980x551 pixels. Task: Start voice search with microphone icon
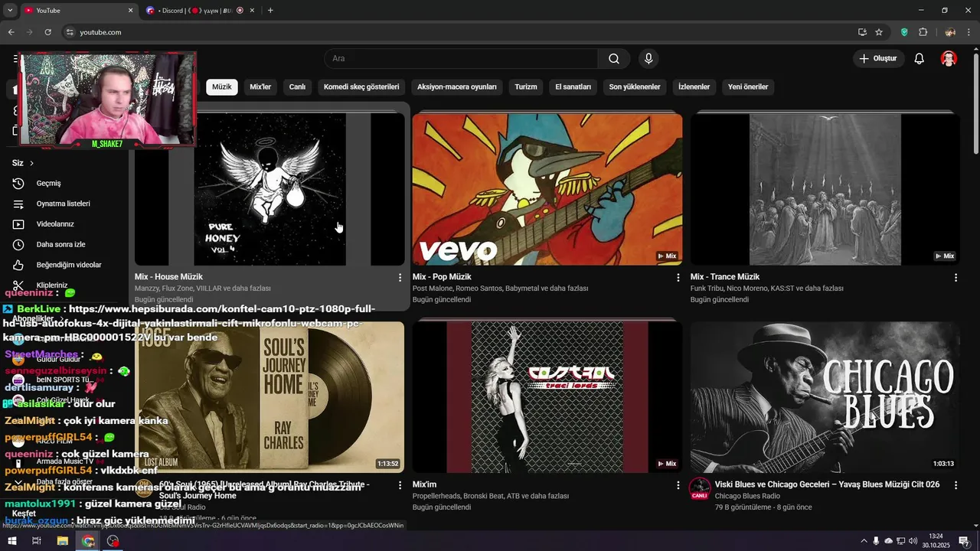648,59
